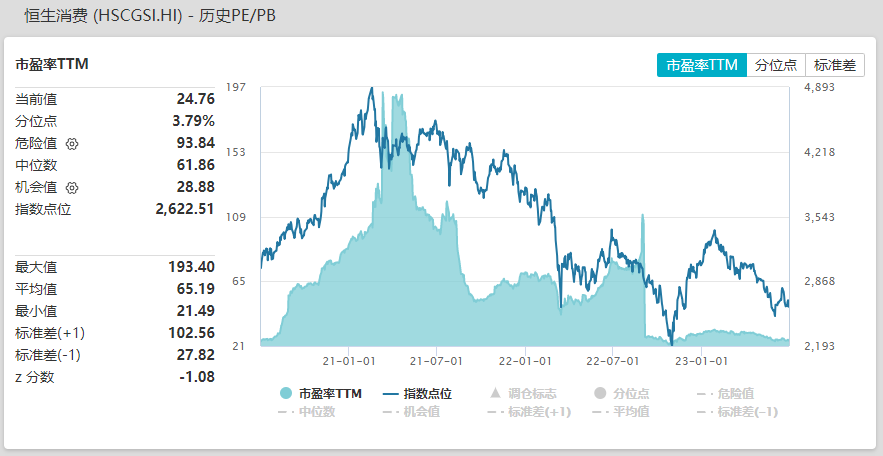Click the right axis label 2,193
The height and width of the screenshot is (456, 883).
coord(820,346)
